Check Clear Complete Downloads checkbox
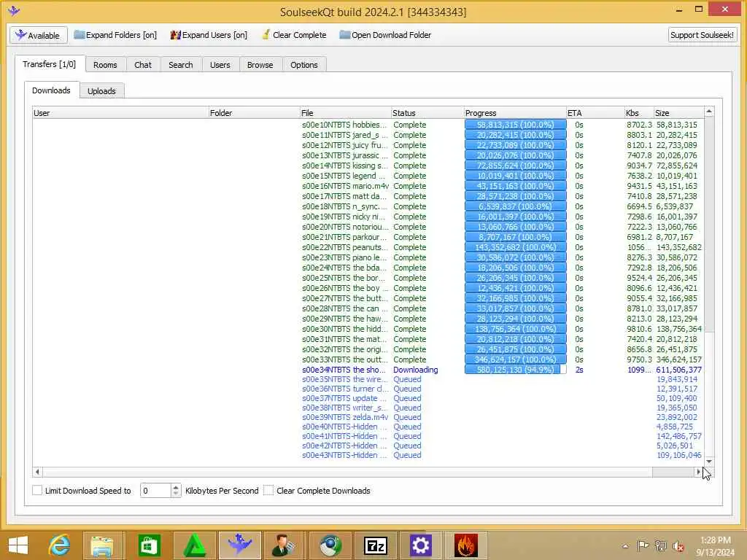Image resolution: width=747 pixels, height=560 pixels. click(268, 490)
